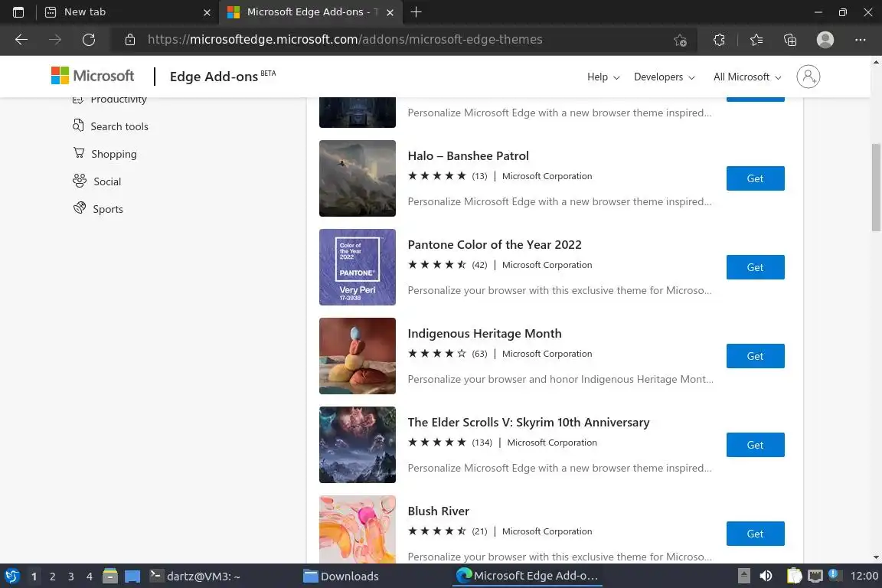Open the Sports category
Viewport: 882px width, 588px height.
coord(98,209)
